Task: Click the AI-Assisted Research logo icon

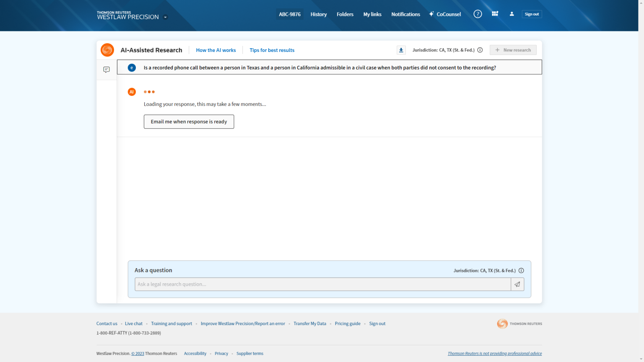Action: pos(107,50)
